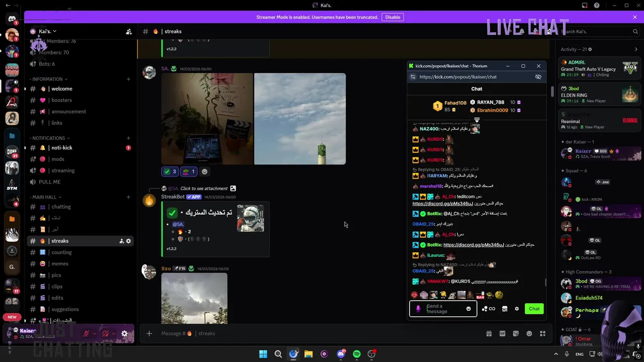Screen dimensions: 644x362
Task: Open emoji picker in Discord message bar
Action: tap(529, 333)
